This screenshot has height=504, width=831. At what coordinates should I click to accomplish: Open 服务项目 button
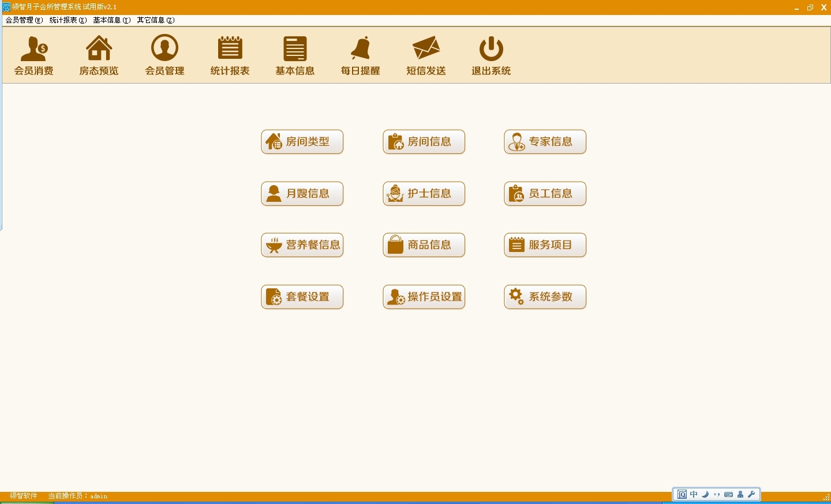pyautogui.click(x=545, y=245)
